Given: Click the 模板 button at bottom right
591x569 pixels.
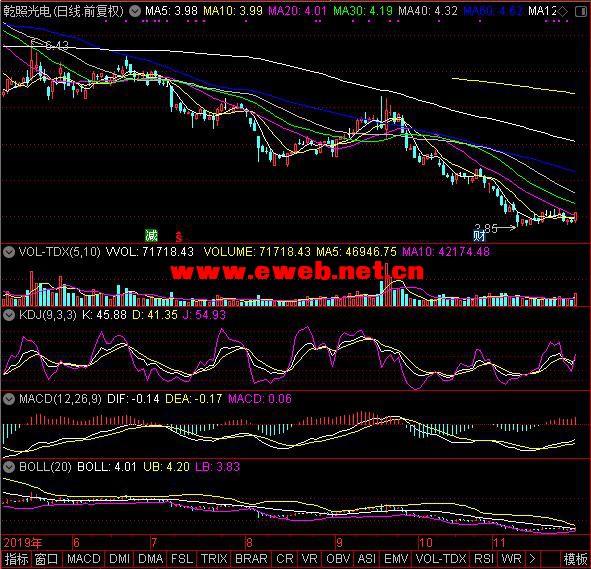Looking at the screenshot, I should (575, 559).
